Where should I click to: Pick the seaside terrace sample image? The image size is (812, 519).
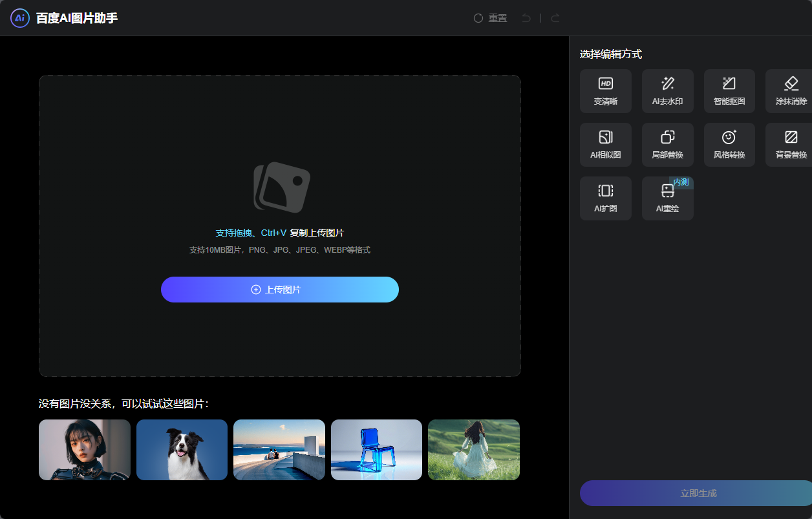(x=279, y=450)
